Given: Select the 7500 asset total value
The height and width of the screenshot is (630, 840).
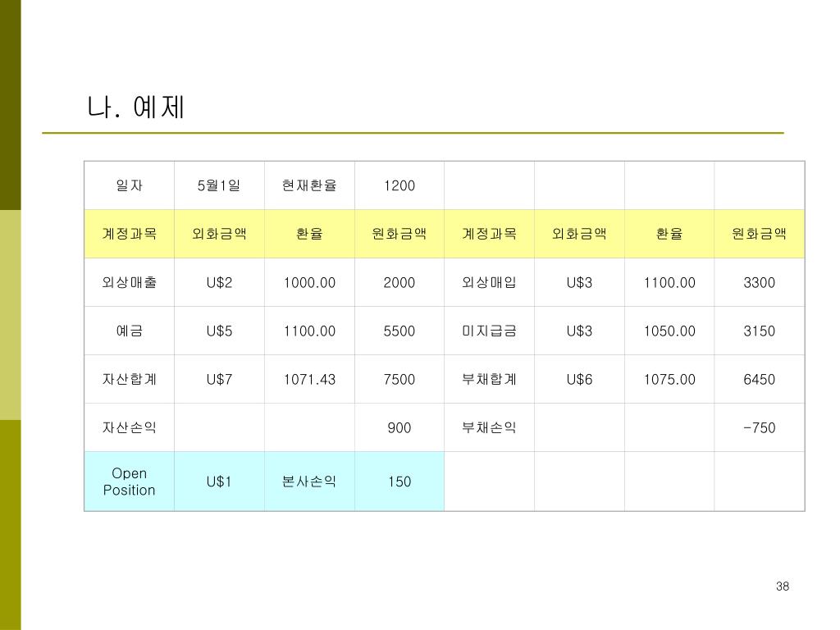Looking at the screenshot, I should pyautogui.click(x=399, y=379).
